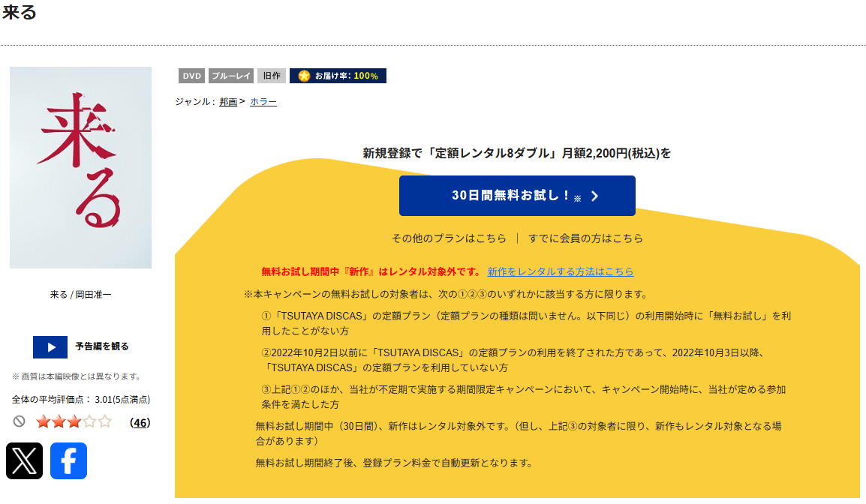Click the red 無料お試し期間中 新作 warning text

(372, 271)
